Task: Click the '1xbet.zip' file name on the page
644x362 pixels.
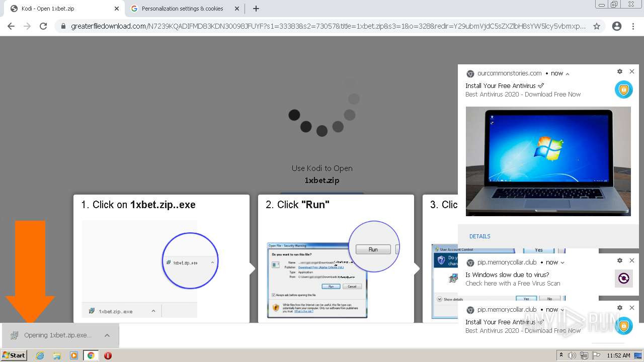Action: click(x=322, y=180)
